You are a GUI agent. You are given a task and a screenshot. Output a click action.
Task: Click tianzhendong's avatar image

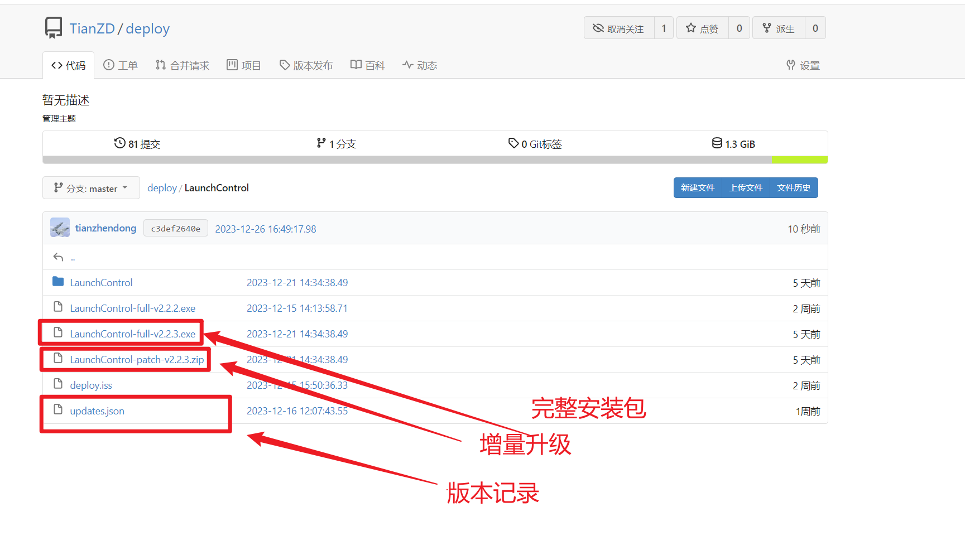click(60, 228)
